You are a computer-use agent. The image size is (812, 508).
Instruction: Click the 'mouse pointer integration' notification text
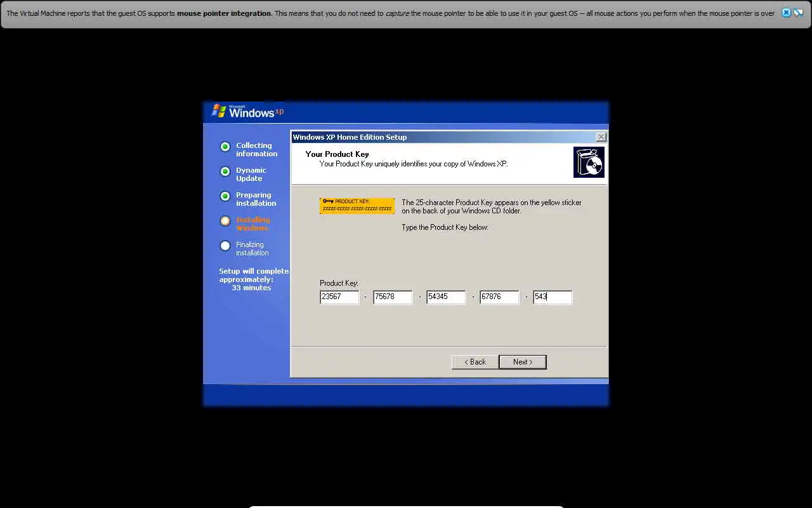click(225, 13)
